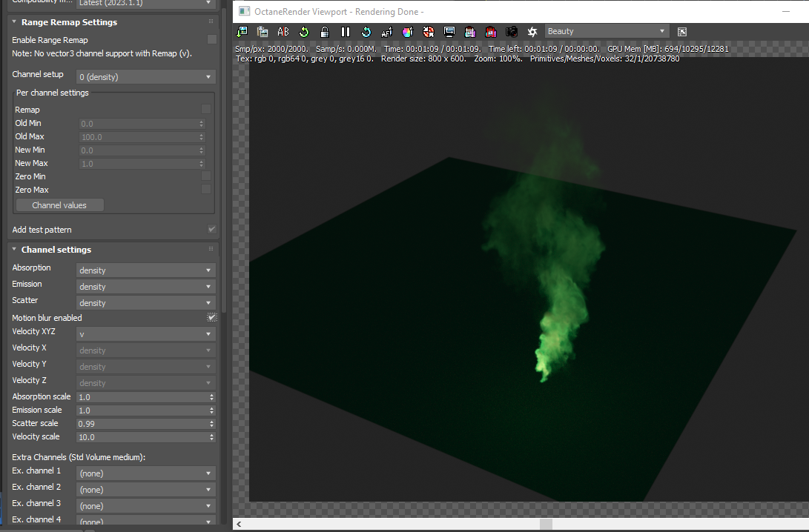This screenshot has width=809, height=532.
Task: Toggle the Zero Max checkbox
Action: (x=206, y=190)
